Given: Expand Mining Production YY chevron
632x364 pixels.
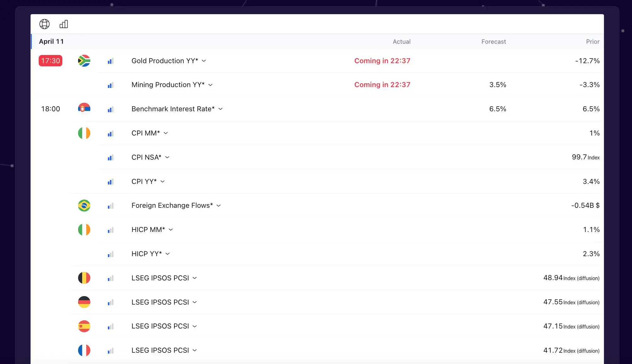Looking at the screenshot, I should (210, 85).
